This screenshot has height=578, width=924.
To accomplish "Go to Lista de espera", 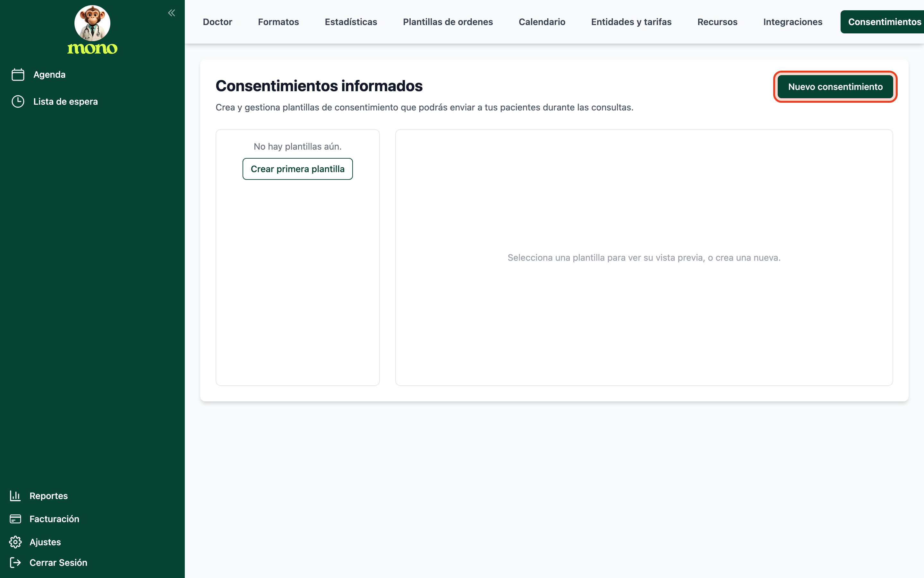I will pyautogui.click(x=66, y=101).
